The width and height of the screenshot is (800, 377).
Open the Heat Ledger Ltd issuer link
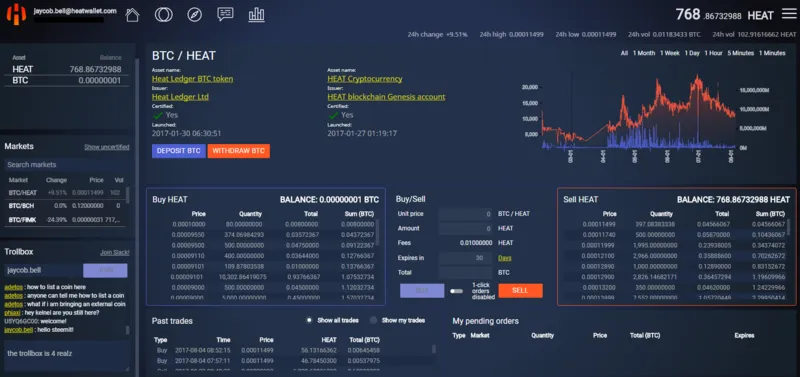(180, 97)
